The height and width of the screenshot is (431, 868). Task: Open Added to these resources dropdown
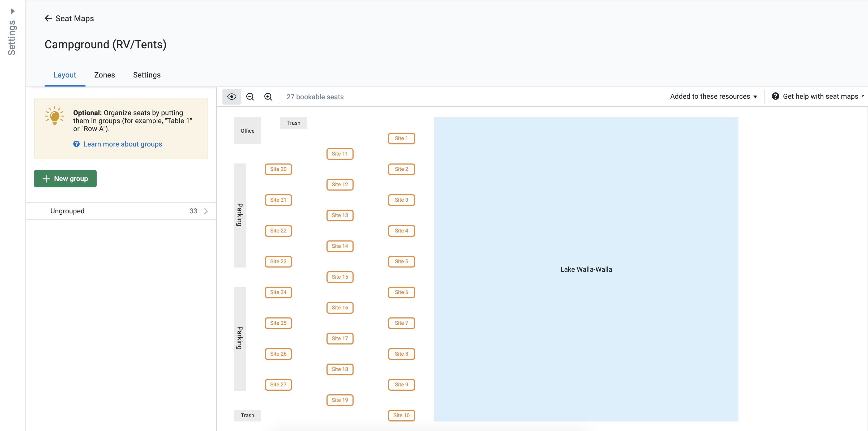click(713, 96)
